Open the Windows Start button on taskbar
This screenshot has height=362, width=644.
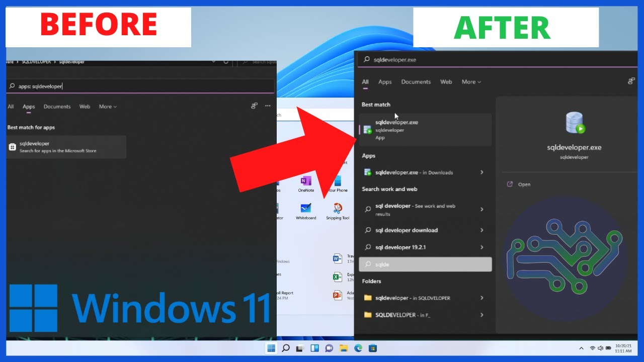pyautogui.click(x=271, y=348)
